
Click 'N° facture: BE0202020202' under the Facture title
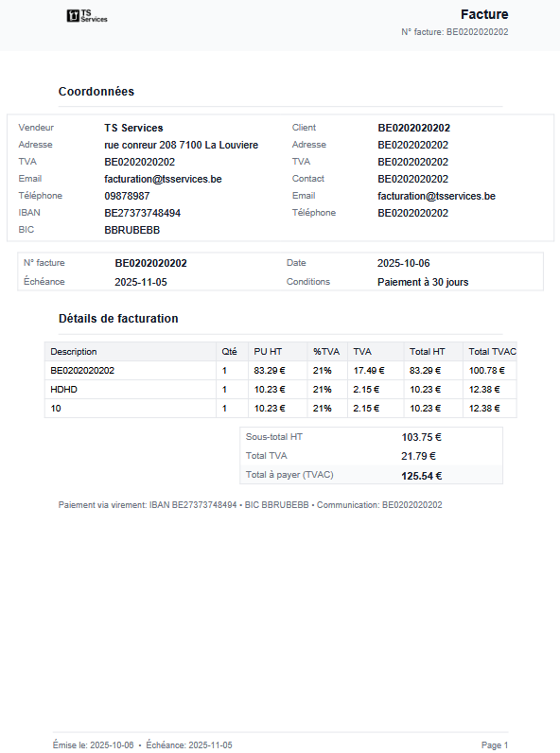(x=455, y=32)
